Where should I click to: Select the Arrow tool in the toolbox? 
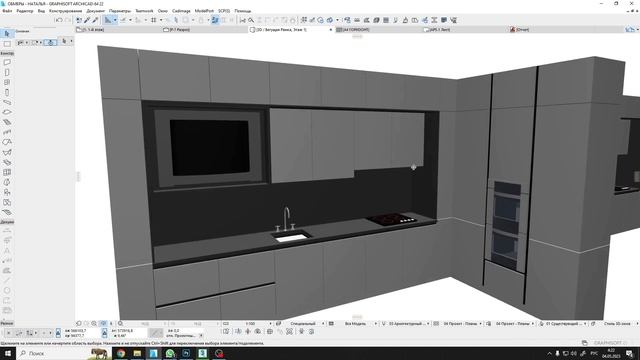[7, 33]
